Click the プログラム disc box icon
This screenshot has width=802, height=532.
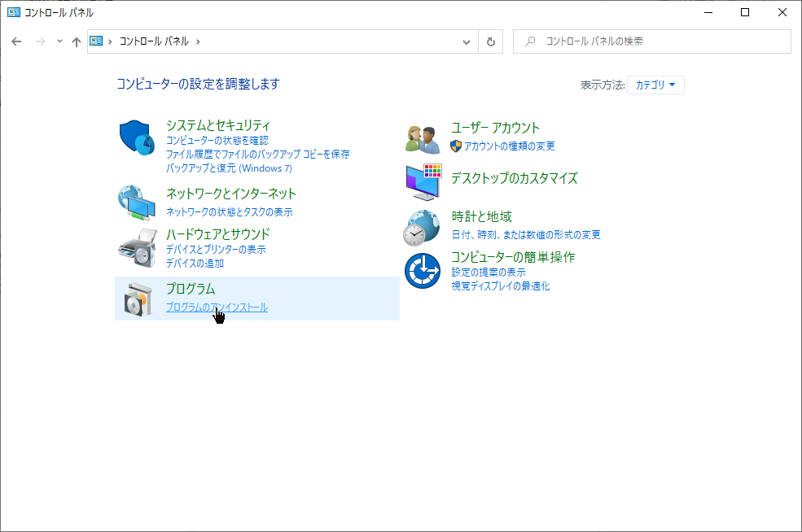pos(138,299)
